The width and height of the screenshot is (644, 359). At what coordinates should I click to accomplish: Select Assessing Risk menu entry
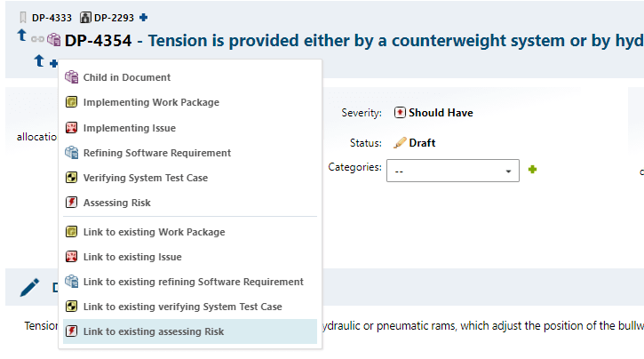pos(116,203)
